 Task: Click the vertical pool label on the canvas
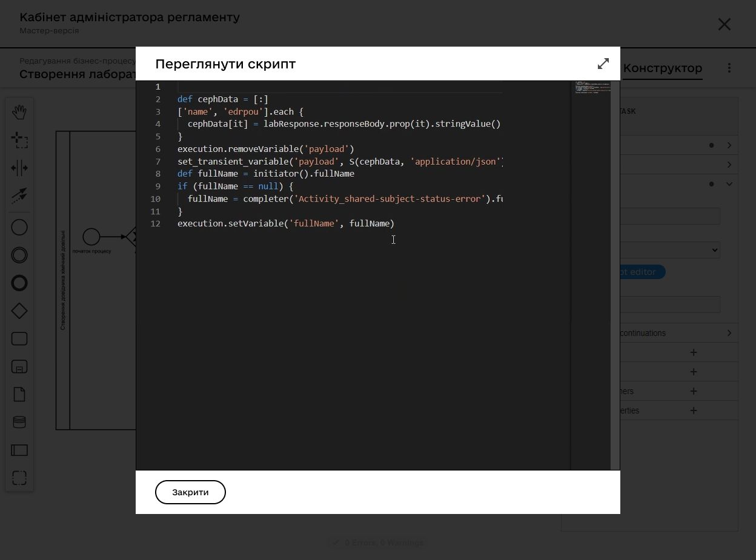tap(63, 280)
